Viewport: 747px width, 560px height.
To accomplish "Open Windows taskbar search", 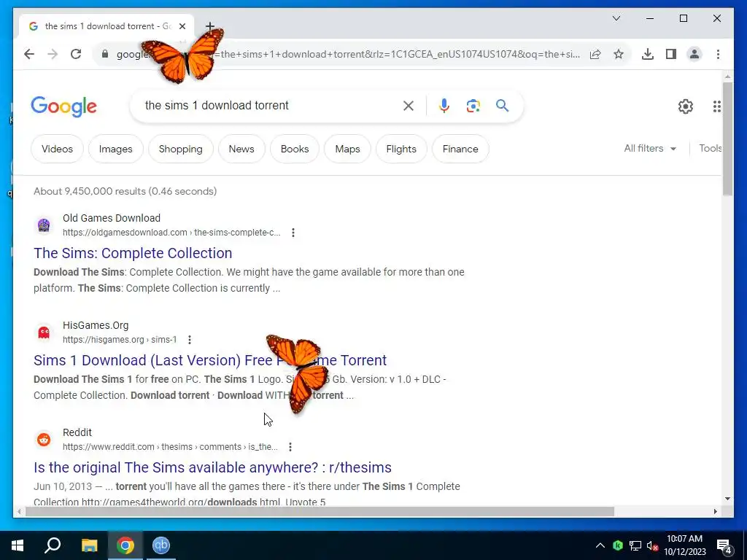I will 53,545.
